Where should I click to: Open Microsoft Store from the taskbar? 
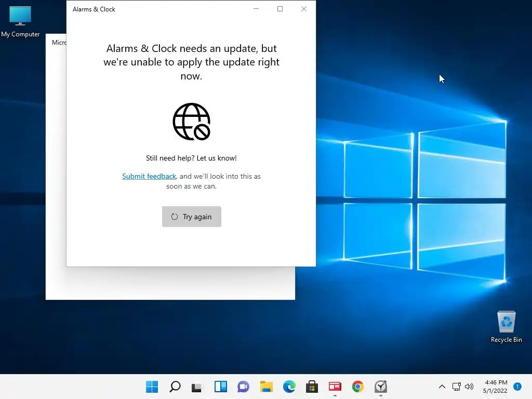click(312, 387)
